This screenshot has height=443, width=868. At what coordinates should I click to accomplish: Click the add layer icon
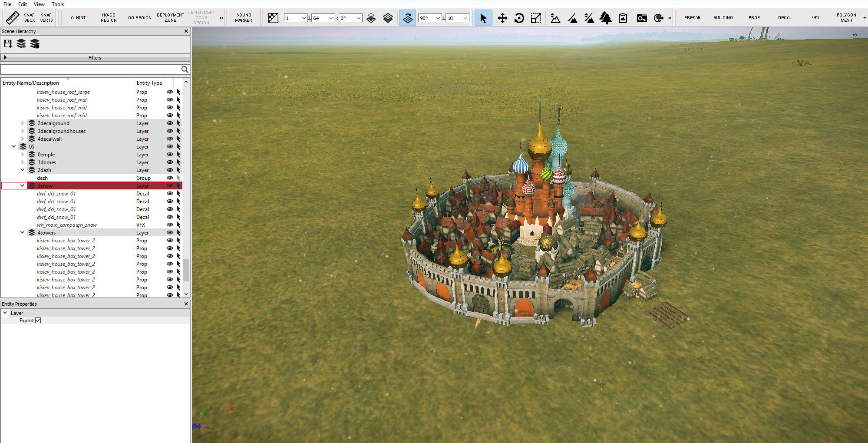pos(21,43)
